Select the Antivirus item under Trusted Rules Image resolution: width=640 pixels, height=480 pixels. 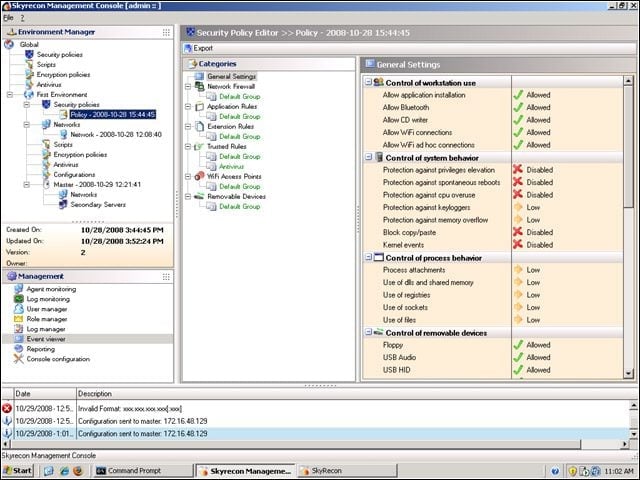pyautogui.click(x=231, y=167)
